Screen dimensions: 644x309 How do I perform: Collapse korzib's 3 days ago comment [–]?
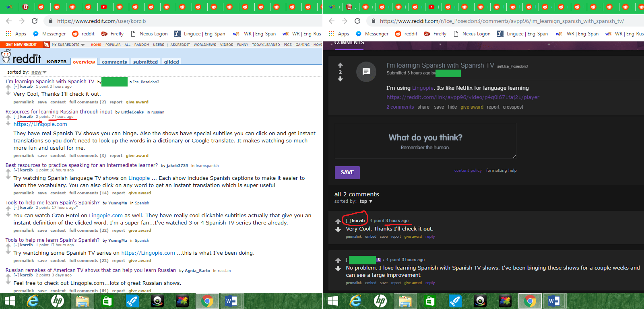tap(16, 275)
